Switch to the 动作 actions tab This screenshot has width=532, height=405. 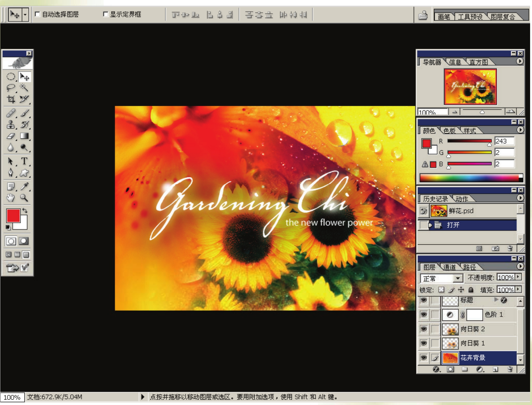pyautogui.click(x=461, y=199)
